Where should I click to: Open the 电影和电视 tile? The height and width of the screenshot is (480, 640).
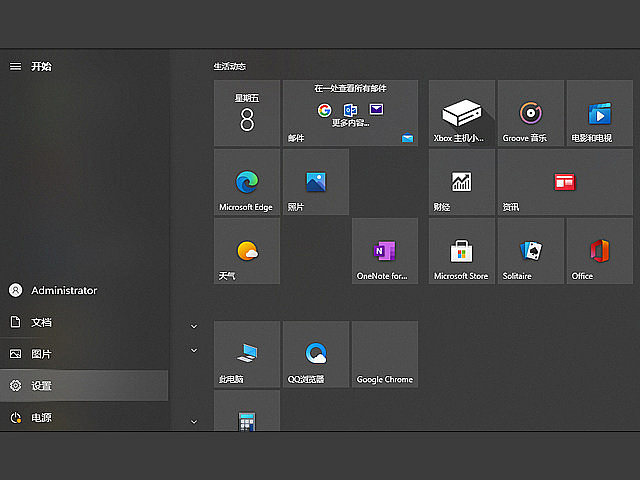599,113
